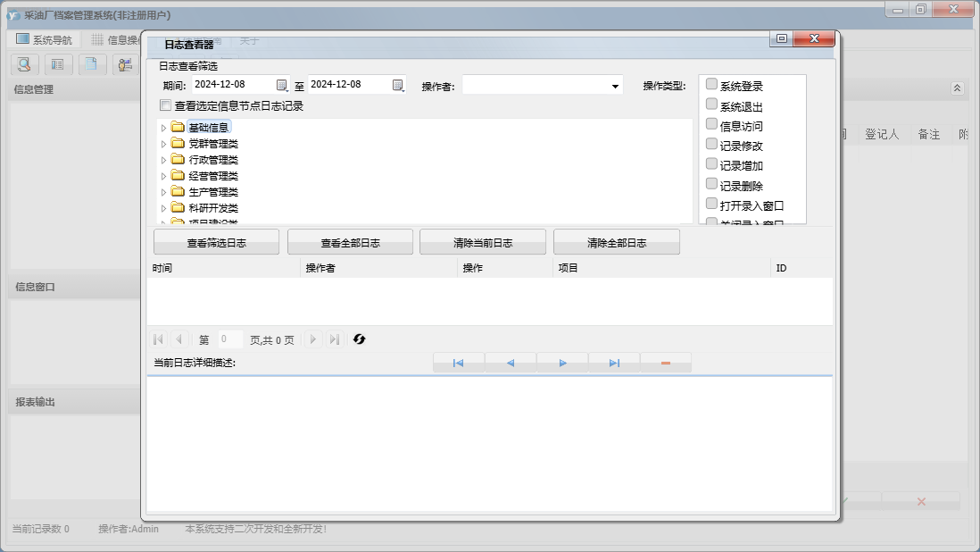Click the 生产管理类 folder icon
Image resolution: width=980 pixels, height=552 pixels.
[x=178, y=191]
